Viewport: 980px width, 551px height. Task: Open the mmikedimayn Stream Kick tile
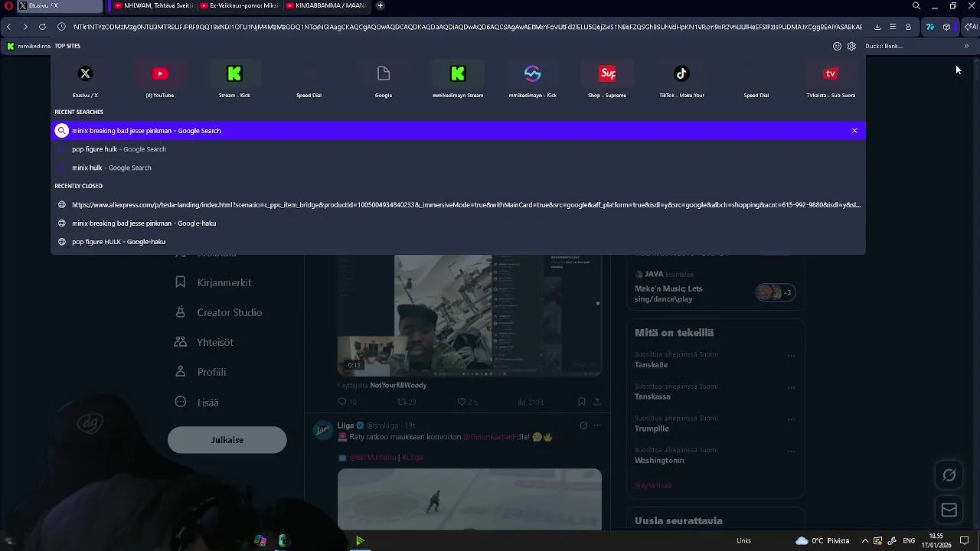[458, 80]
